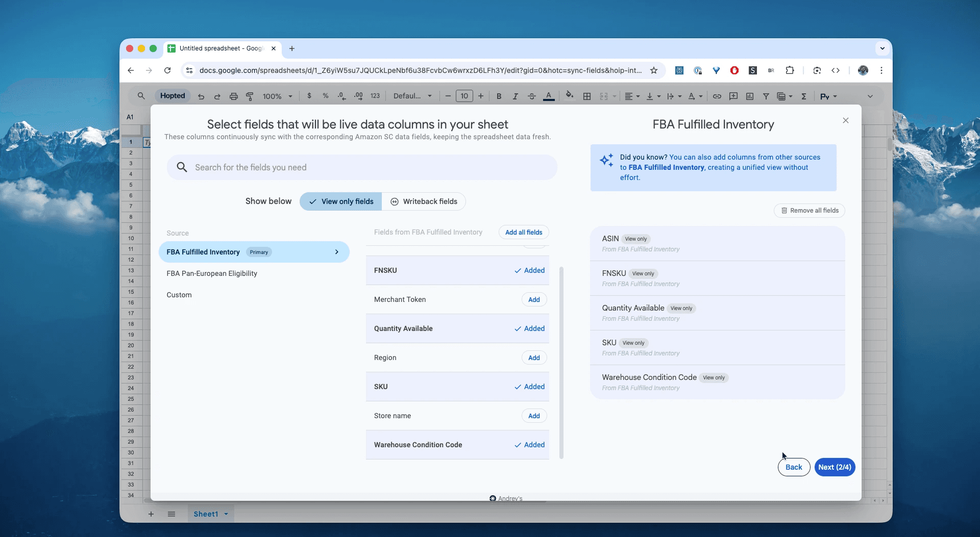Format as percent

click(x=325, y=96)
